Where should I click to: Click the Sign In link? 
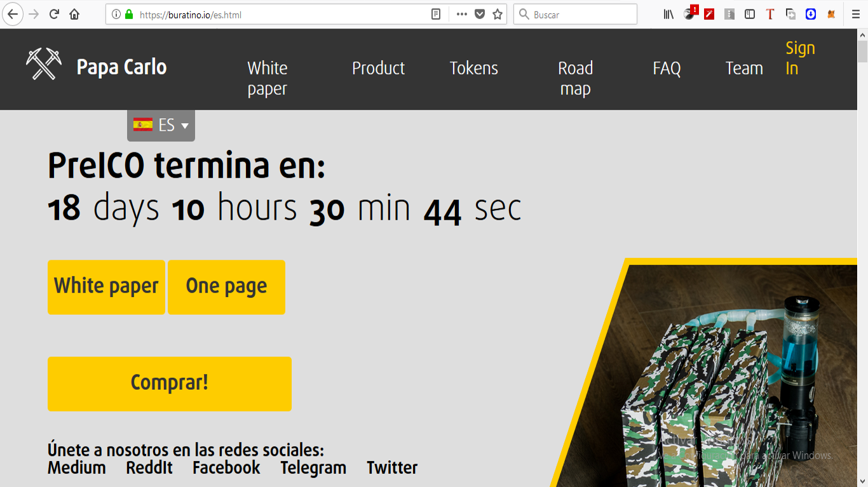(800, 58)
